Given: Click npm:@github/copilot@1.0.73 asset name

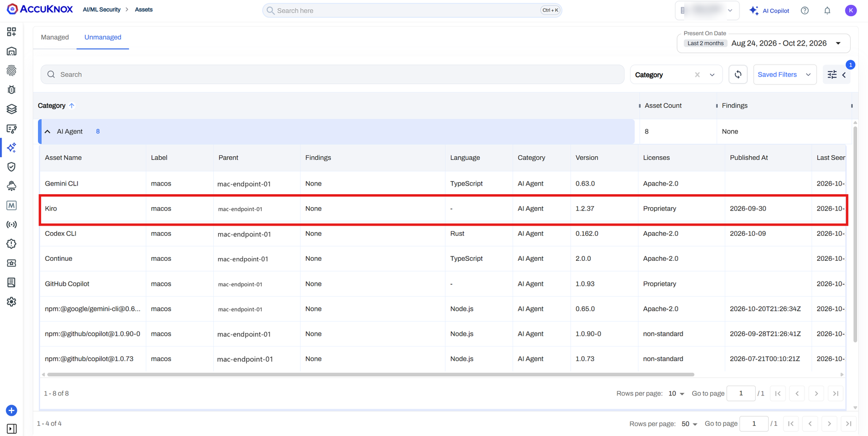Looking at the screenshot, I should 89,359.
